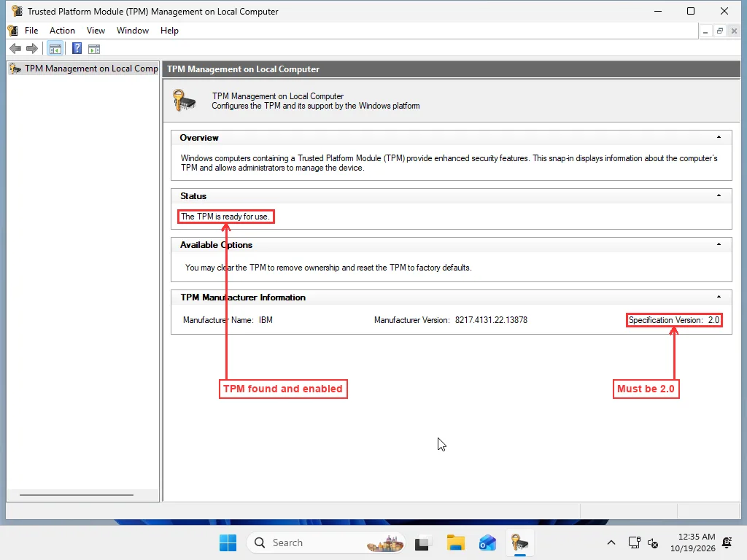Open the View menu
The height and width of the screenshot is (560, 747).
click(x=96, y=31)
